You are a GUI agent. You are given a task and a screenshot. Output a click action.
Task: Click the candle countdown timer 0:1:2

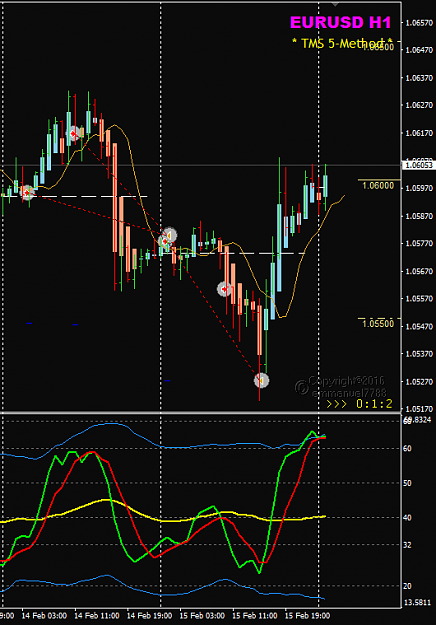coord(374,404)
